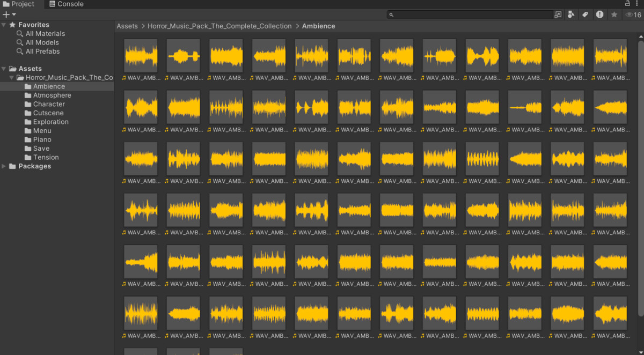Open the Search by Label tag filter
The image size is (644, 355).
tap(586, 15)
